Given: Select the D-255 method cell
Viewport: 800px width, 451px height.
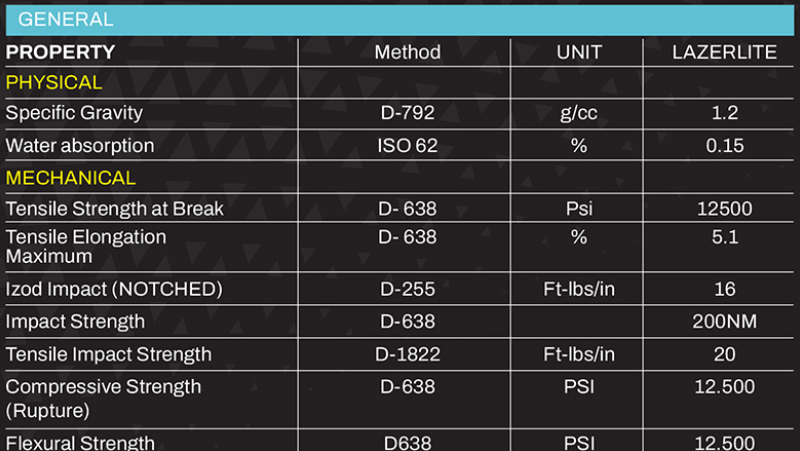Looking at the screenshot, I should 407,290.
